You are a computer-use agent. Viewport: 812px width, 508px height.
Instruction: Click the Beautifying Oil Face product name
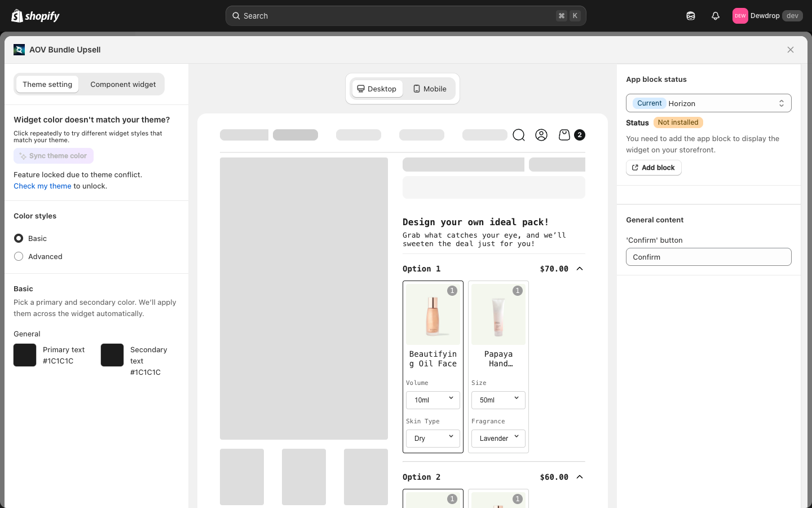coord(433,359)
